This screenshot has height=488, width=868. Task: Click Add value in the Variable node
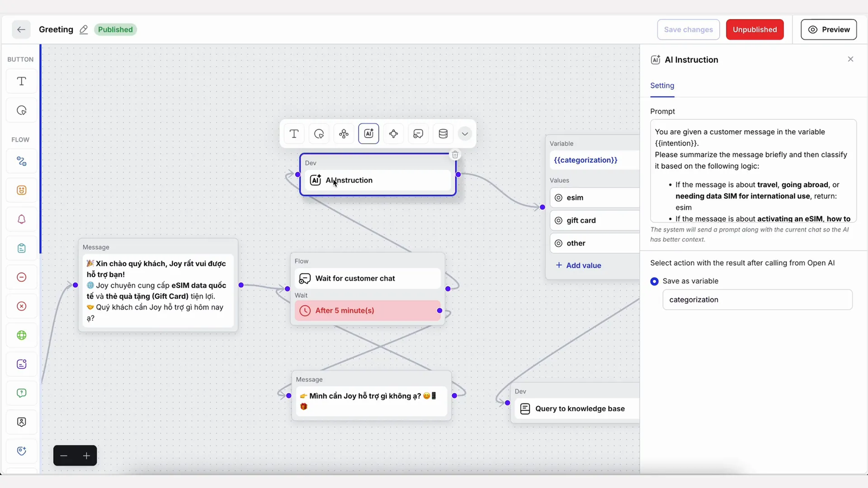[x=578, y=265]
